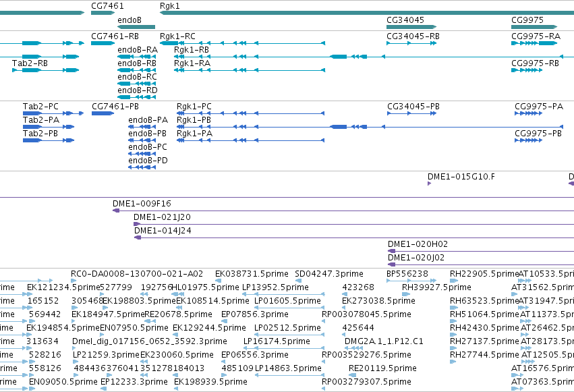Select the DME1-020H02 BAC clone
This screenshot has height=392, width=574.
coord(481,252)
